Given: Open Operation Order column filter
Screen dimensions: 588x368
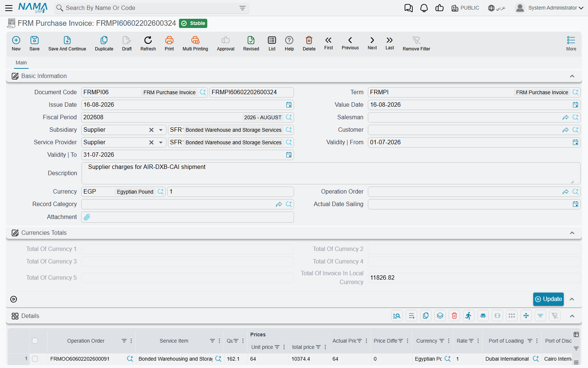Looking at the screenshot, I should point(124,341).
